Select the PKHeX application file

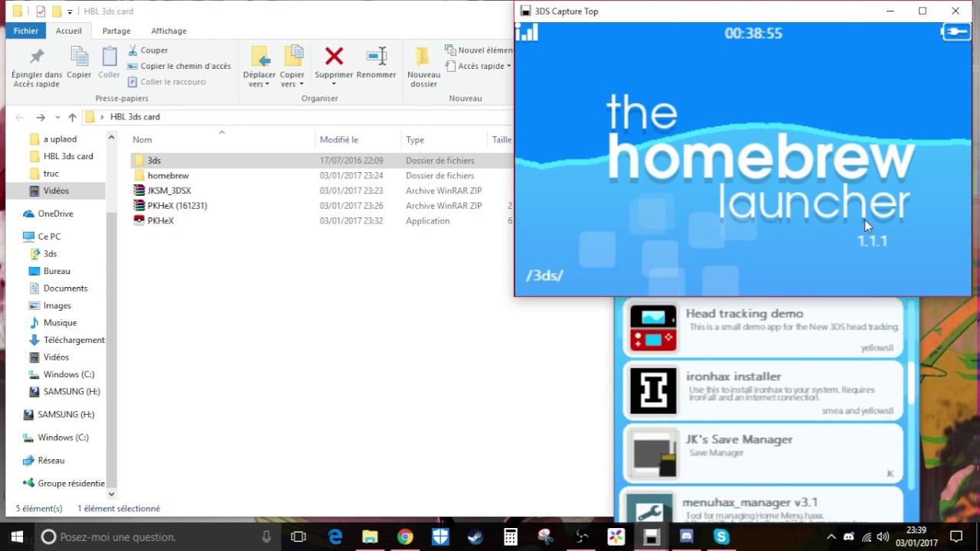point(160,220)
